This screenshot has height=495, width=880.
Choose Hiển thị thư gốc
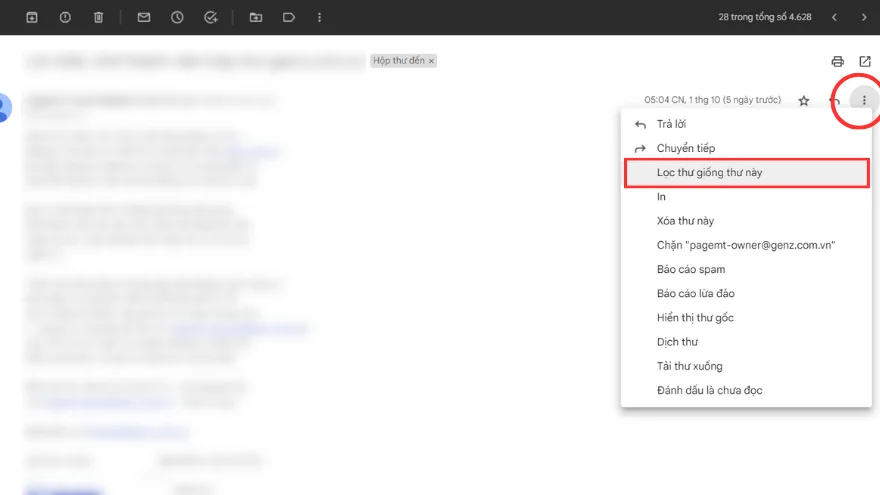pos(746,317)
